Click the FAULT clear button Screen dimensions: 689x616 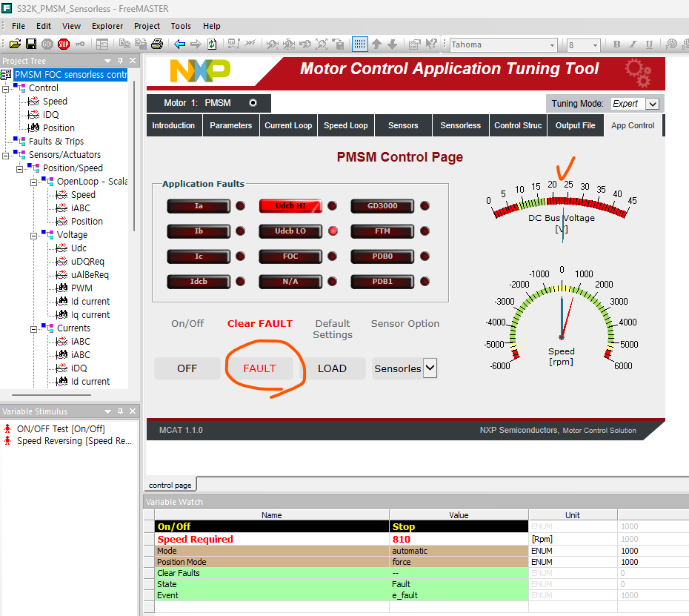click(x=260, y=368)
